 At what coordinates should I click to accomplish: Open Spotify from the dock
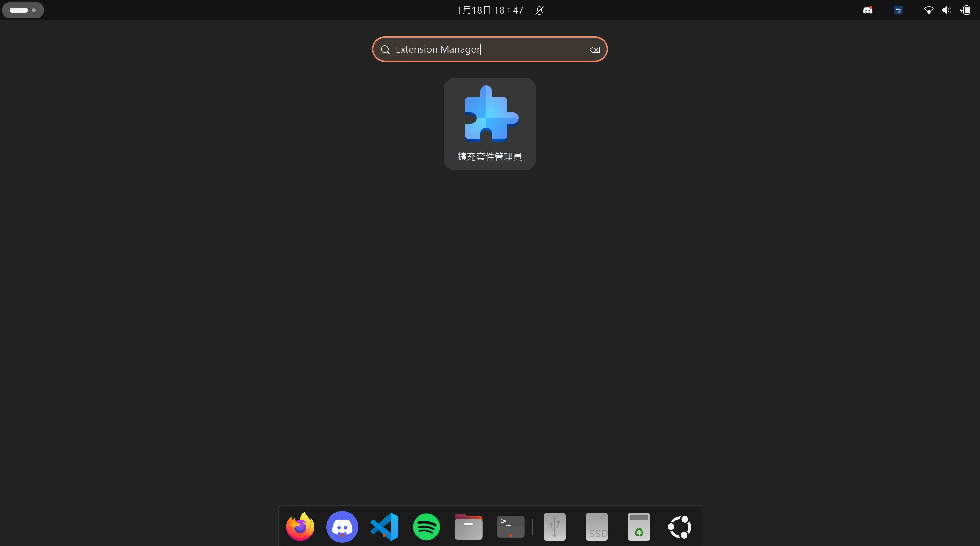coord(426,527)
